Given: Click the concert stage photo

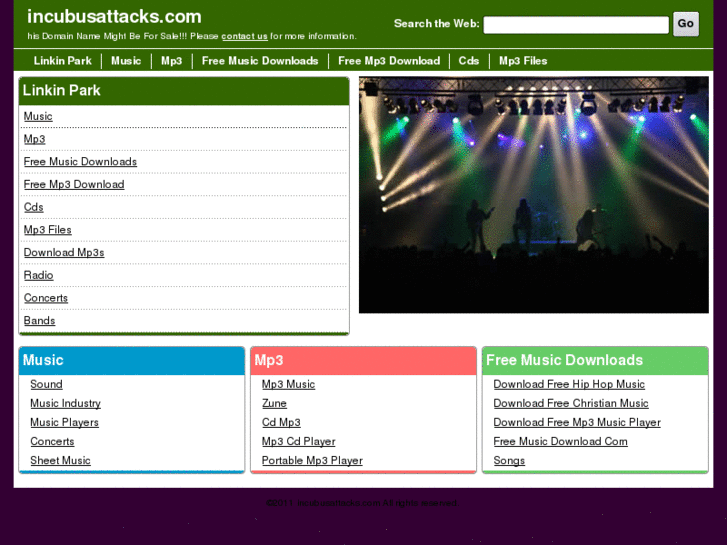Looking at the screenshot, I should (534, 195).
